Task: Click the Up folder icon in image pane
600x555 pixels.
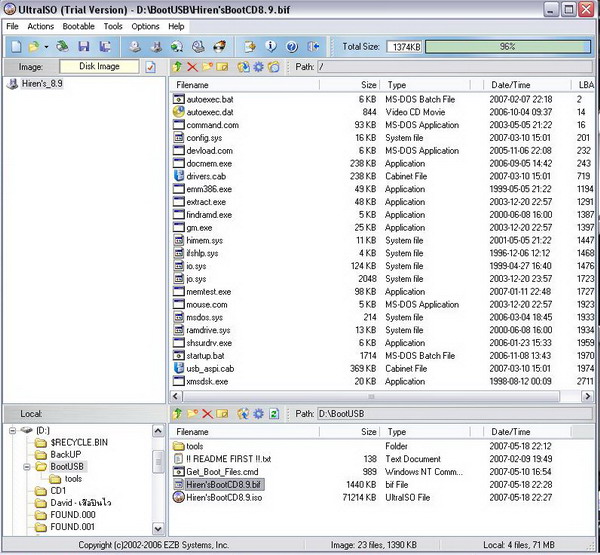Action: point(177,67)
